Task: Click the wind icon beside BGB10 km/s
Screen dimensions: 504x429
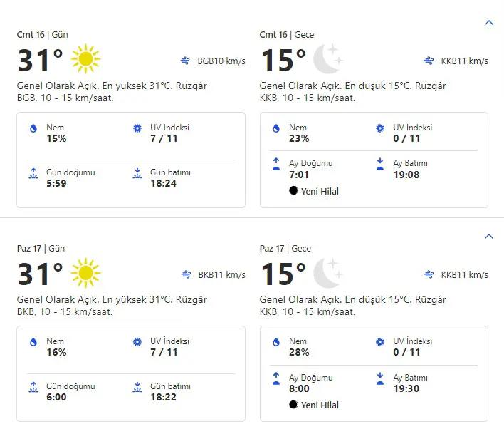Action: (187, 61)
